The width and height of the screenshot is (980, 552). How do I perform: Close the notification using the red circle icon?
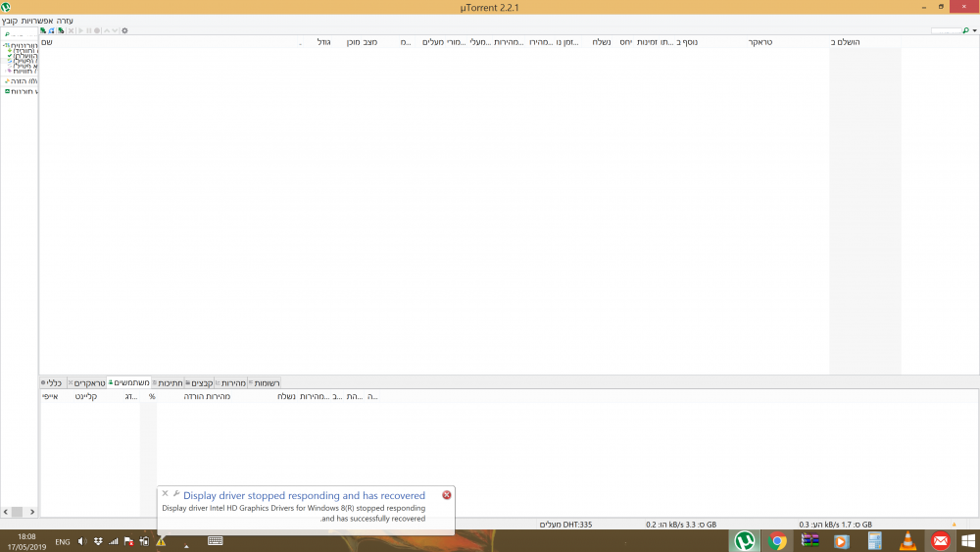coord(446,494)
